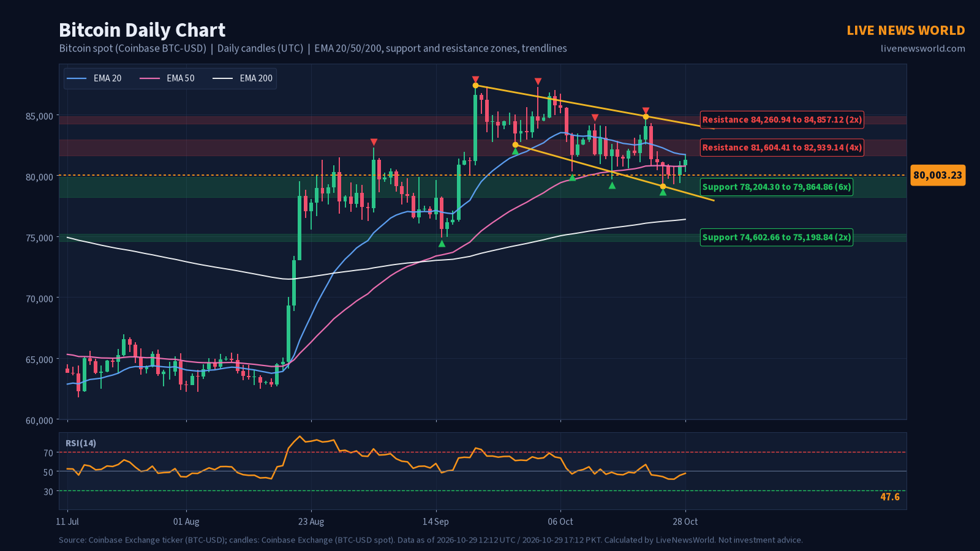The width and height of the screenshot is (980, 551).
Task: Click the EMA 20 legend entry
Action: [x=94, y=78]
